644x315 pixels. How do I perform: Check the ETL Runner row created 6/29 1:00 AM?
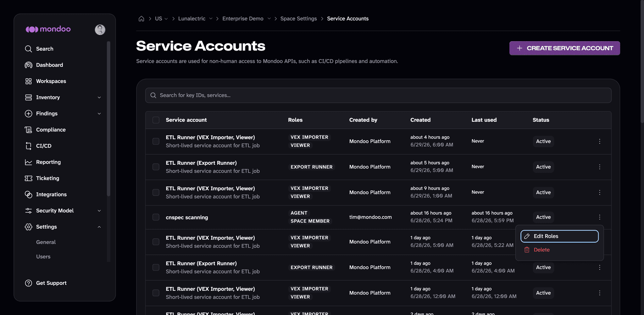[x=156, y=192]
